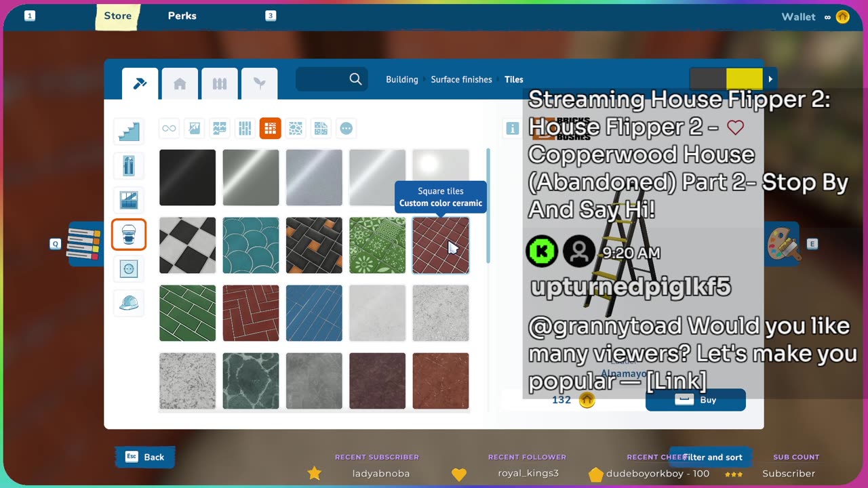This screenshot has height=488, width=868.
Task: Select the teal fish-scale tile
Action: (251, 245)
